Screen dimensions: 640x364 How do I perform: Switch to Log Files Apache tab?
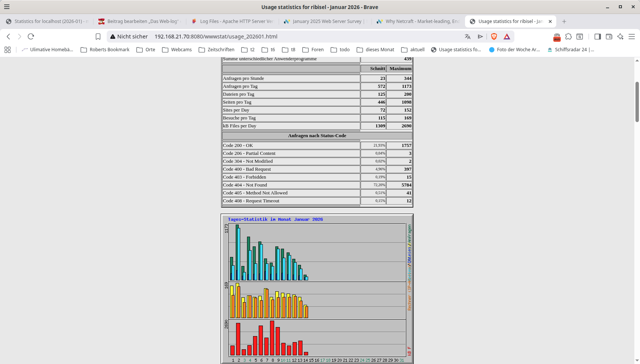point(233,21)
